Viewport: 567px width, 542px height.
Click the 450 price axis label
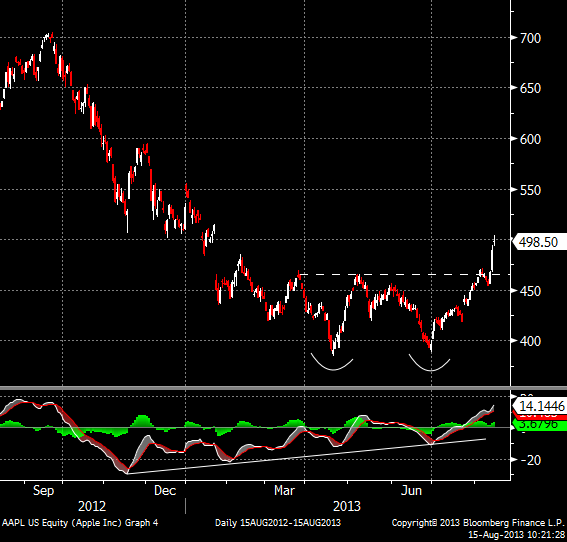(x=530, y=291)
